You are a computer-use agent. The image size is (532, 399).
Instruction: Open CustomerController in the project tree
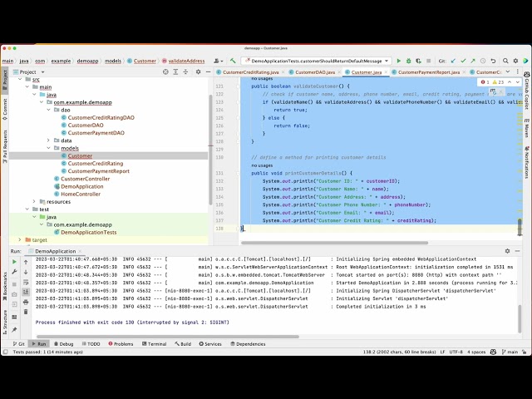(85, 179)
